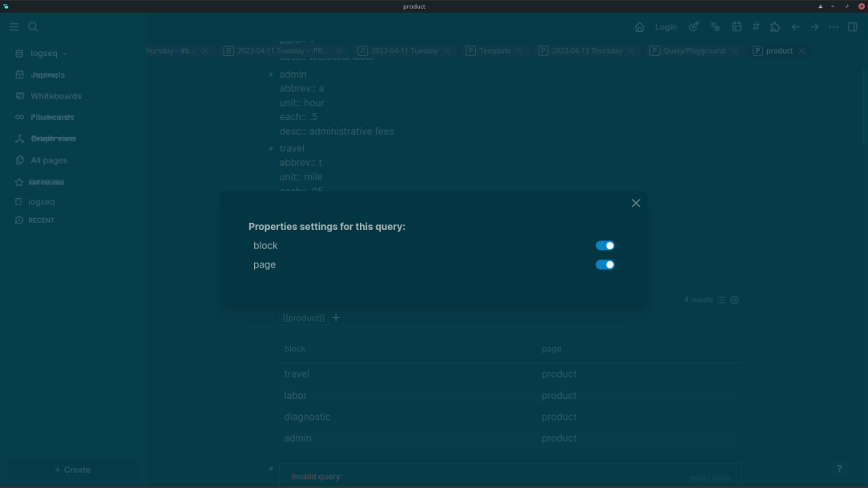Close the properties settings dialog
Screen dimensions: 868x488
pos(636,203)
